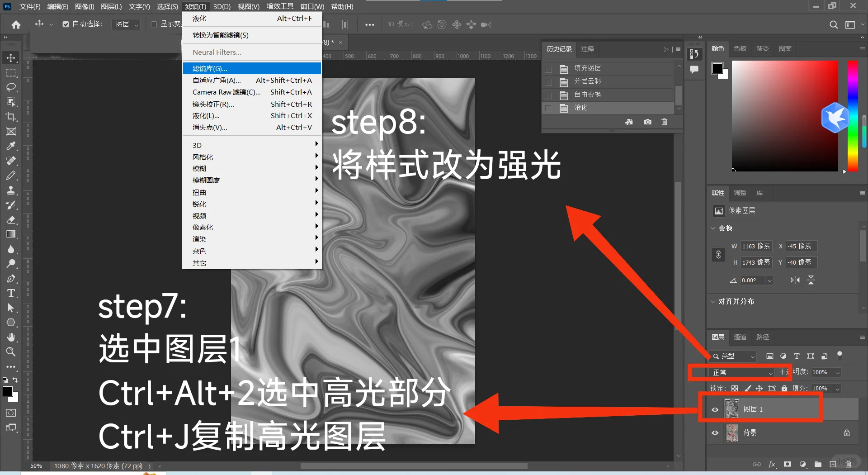This screenshot has height=475, width=868.
Task: Select the 液化 history state
Action: click(608, 108)
